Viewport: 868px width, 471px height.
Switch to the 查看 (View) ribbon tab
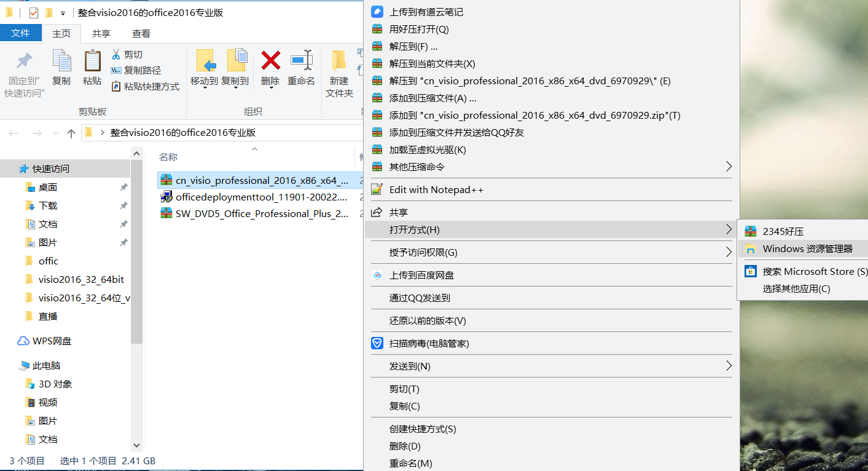click(141, 33)
